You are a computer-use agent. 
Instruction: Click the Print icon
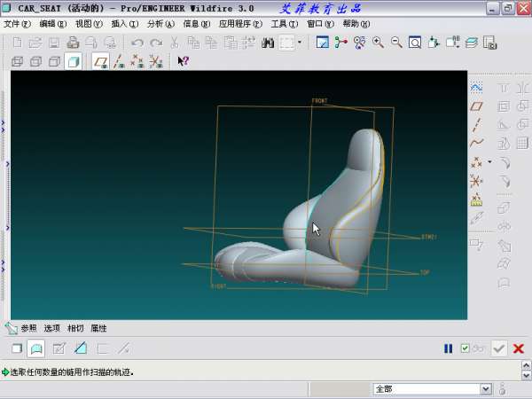(x=73, y=43)
